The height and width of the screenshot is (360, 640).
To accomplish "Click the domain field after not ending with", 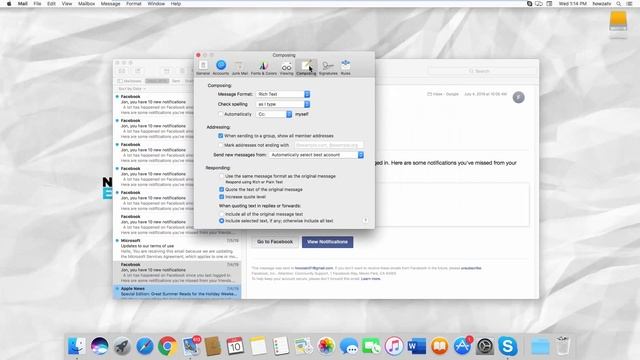I will [329, 145].
